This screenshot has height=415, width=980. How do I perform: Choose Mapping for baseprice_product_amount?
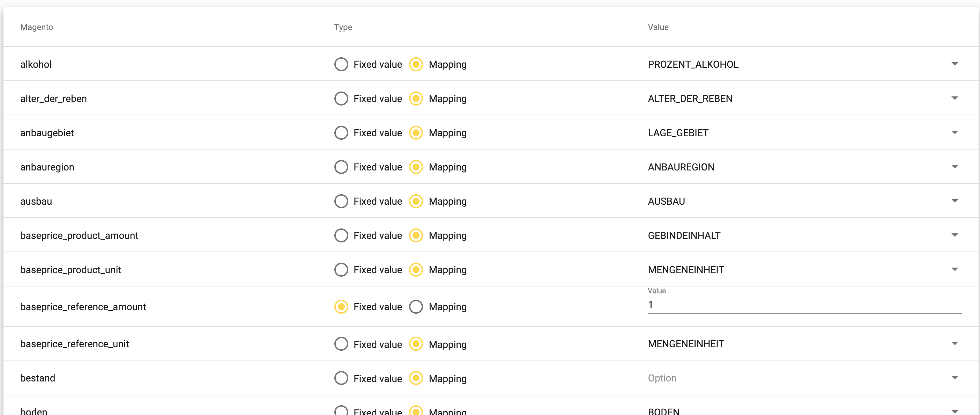coord(416,236)
